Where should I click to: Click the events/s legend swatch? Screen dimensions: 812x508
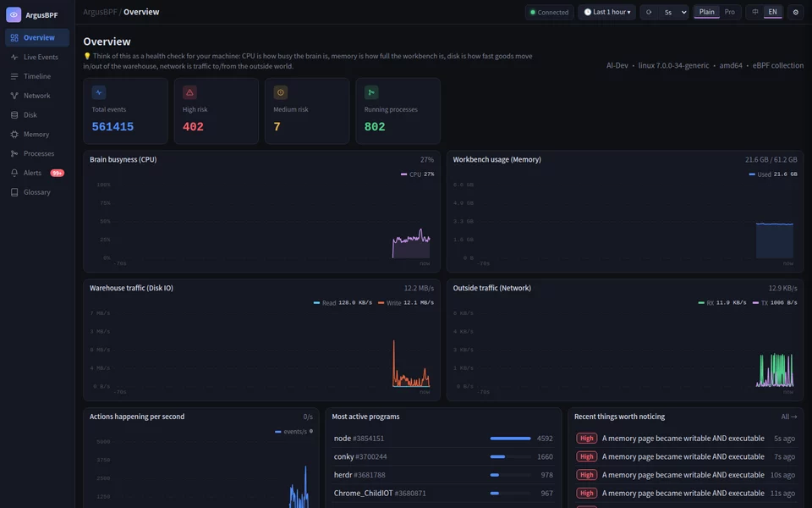[x=278, y=431]
